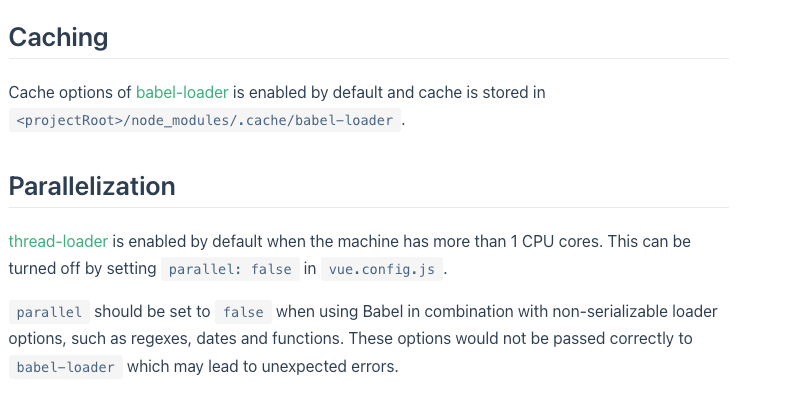This screenshot has height=409, width=786.
Task: Open the green babel-loader link
Action: click(182, 92)
